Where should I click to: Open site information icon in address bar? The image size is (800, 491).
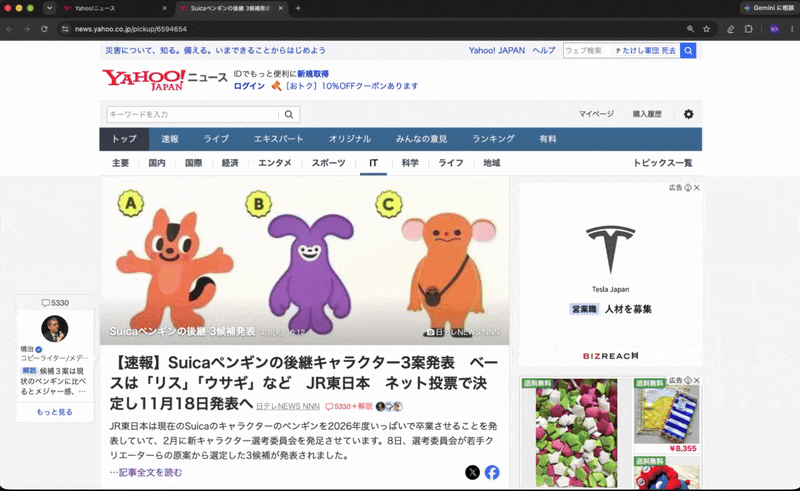tap(65, 29)
